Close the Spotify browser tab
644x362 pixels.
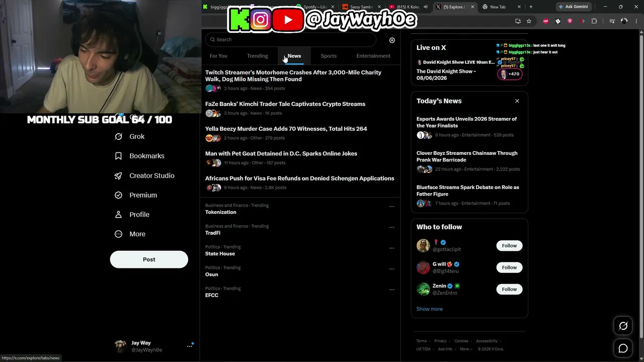[x=333, y=7]
